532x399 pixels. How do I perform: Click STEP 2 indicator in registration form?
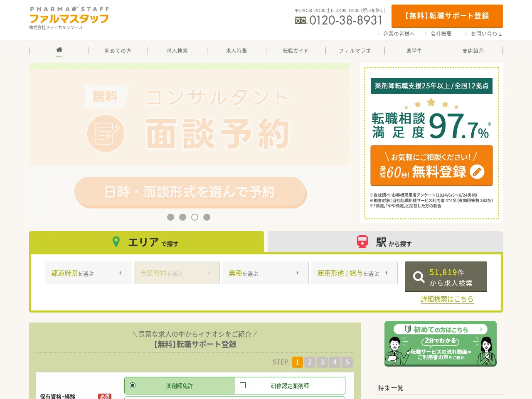(310, 362)
